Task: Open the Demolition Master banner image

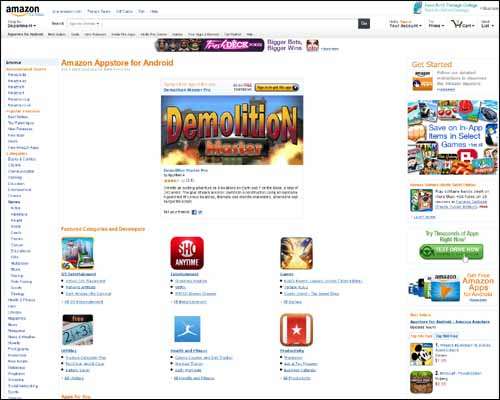Action: (x=232, y=130)
